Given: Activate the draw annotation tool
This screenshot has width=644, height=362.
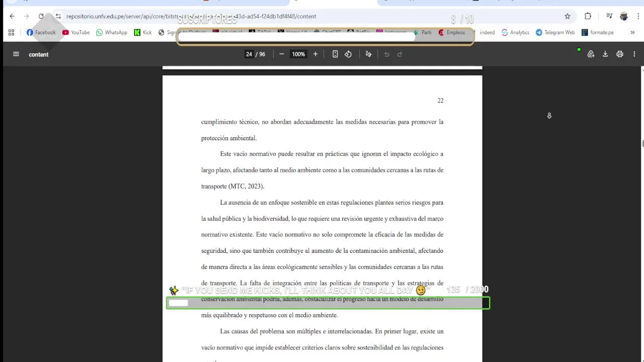Looking at the screenshot, I should coord(368,54).
